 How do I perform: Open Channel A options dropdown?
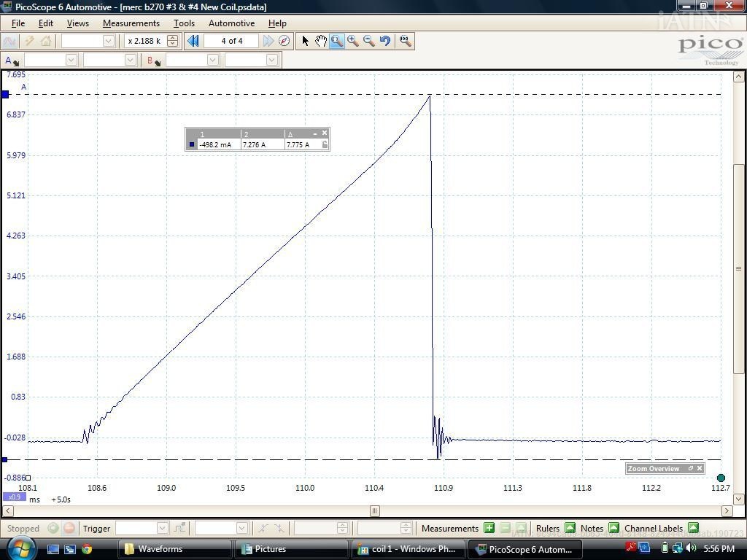(x=12, y=61)
